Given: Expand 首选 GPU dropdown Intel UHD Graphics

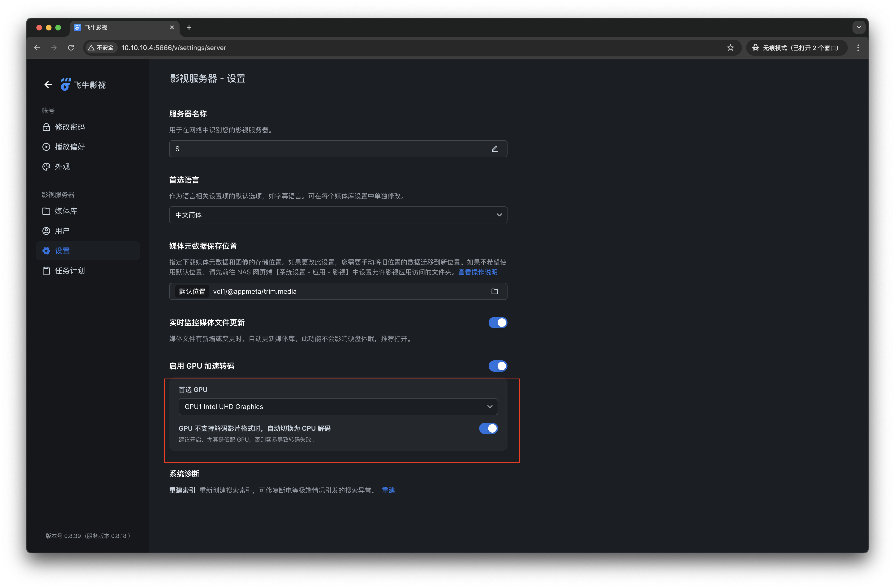Looking at the screenshot, I should coord(338,406).
